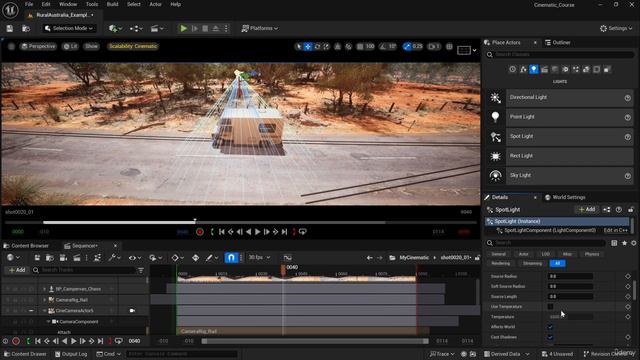Open the Selection Mode dropdown

pyautogui.click(x=69, y=28)
